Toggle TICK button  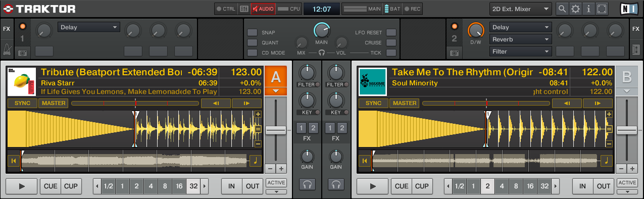click(391, 53)
